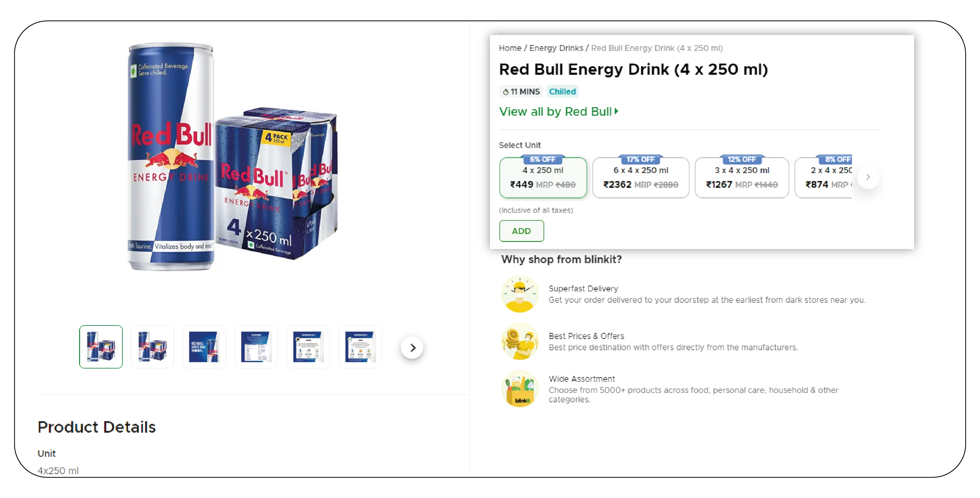
Task: Open the third product image thumbnail
Action: tap(204, 347)
